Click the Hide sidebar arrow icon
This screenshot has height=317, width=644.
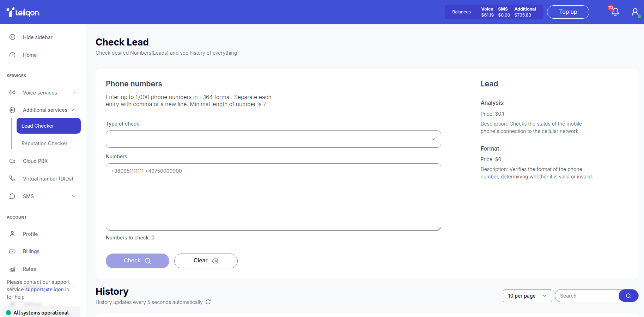pyautogui.click(x=12, y=37)
